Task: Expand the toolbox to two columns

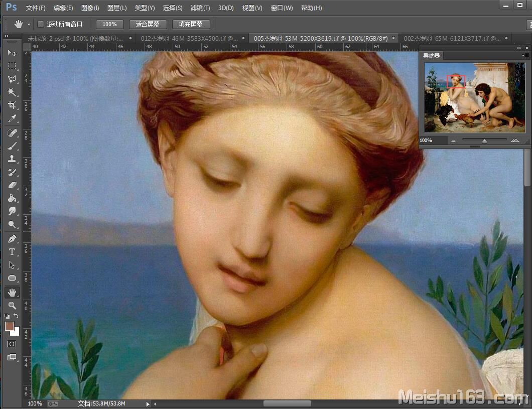Action: pyautogui.click(x=7, y=36)
